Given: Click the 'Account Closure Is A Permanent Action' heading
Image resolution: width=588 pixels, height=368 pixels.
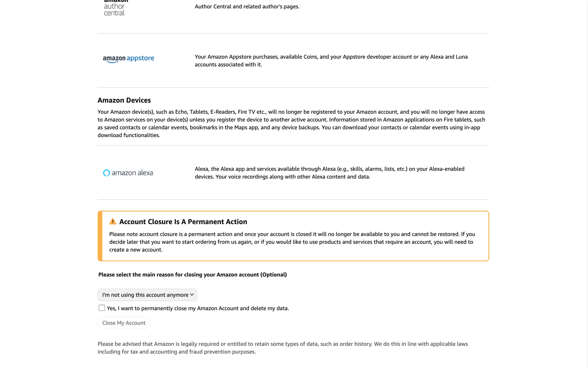Looking at the screenshot, I should click(x=183, y=222).
